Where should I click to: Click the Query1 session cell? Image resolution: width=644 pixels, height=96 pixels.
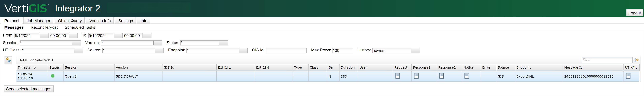89,76
